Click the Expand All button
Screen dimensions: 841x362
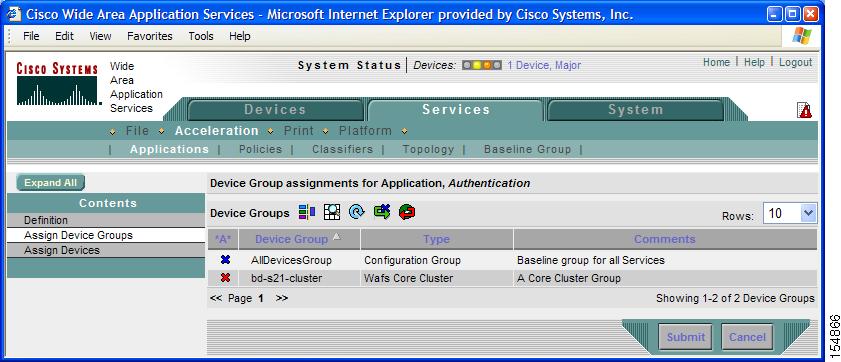click(50, 183)
